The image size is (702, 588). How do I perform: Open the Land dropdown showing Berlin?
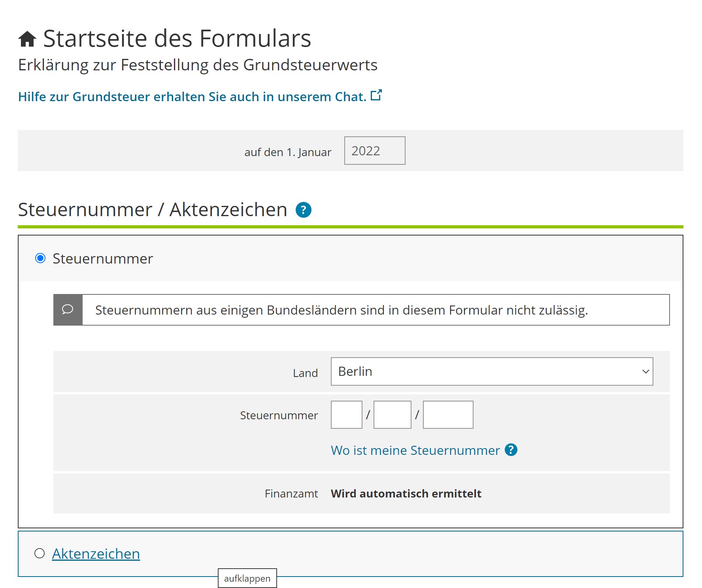point(491,371)
